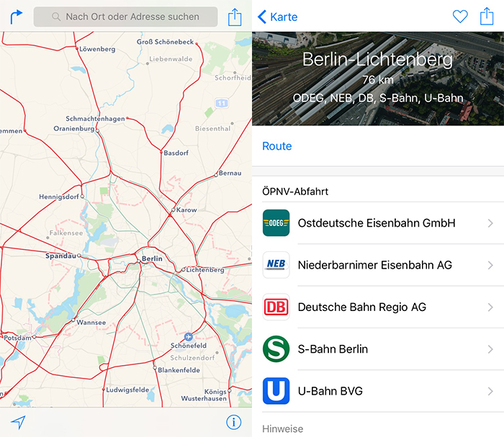Expand the S-Bahn Berlin chevron
Screen dimensions: 504x437
(x=490, y=349)
